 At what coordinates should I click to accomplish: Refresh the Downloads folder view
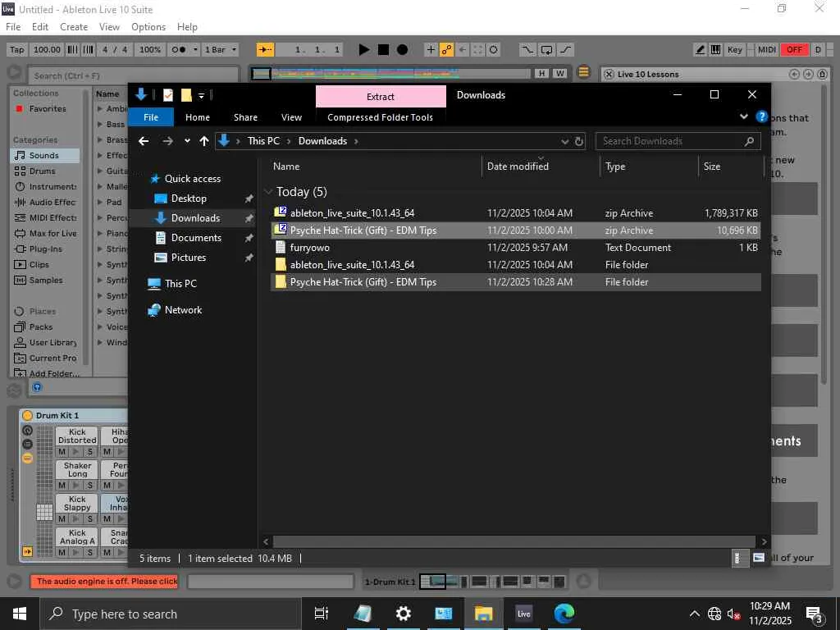coord(578,141)
